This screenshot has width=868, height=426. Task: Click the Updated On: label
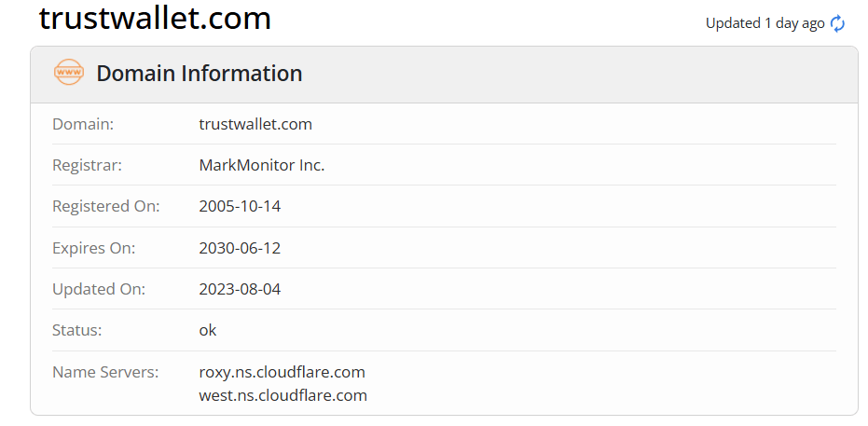tap(99, 289)
